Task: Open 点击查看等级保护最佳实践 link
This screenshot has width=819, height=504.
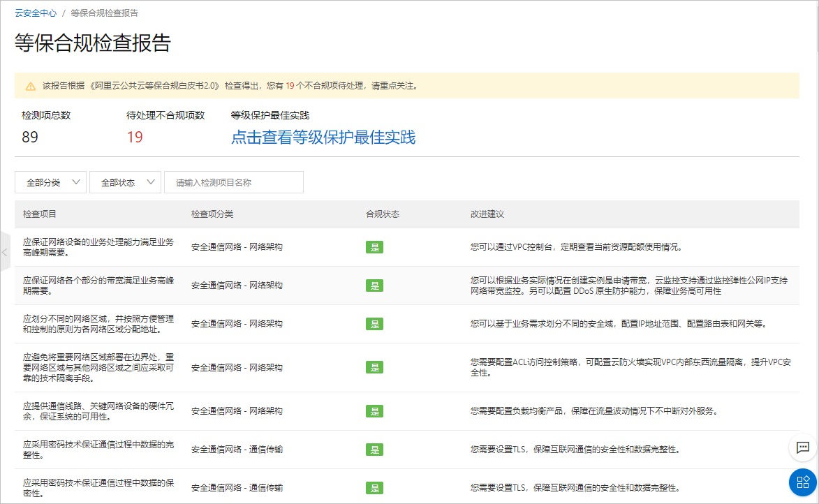Action: click(323, 138)
